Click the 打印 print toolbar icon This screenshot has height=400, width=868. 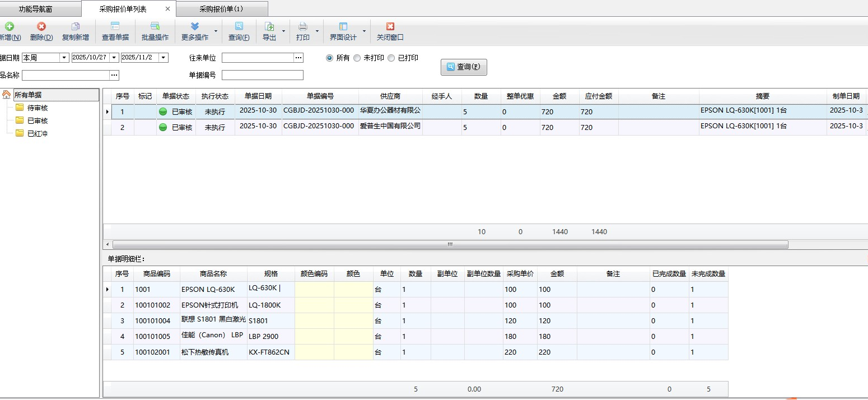[x=303, y=26]
